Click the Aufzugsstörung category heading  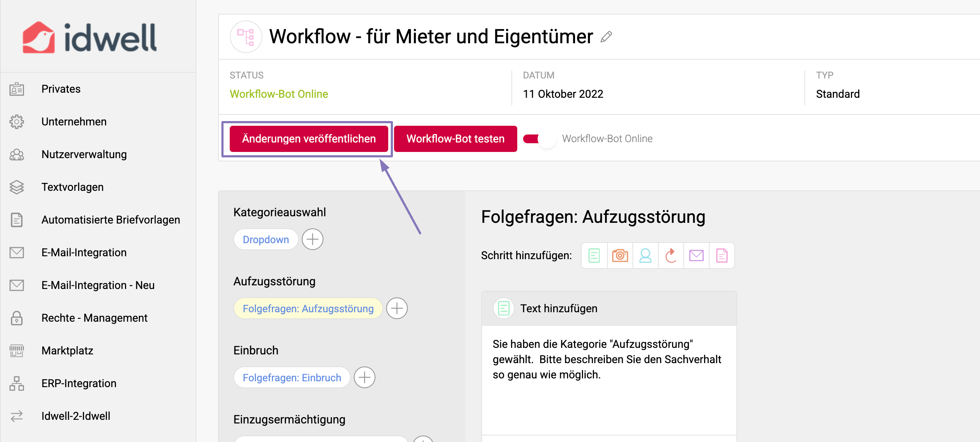pyautogui.click(x=274, y=281)
